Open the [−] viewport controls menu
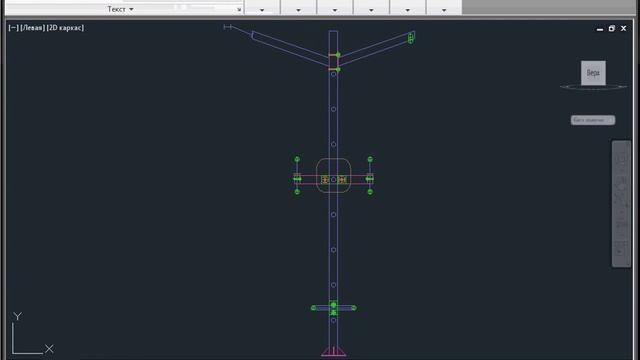Viewport: 640px width, 360px height. pyautogui.click(x=13, y=28)
